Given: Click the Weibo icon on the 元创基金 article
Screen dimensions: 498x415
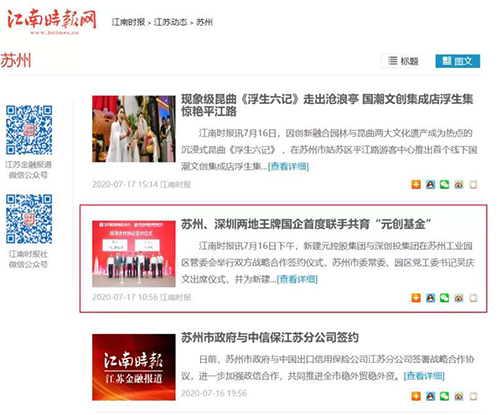Looking at the screenshot, I should [459, 298].
